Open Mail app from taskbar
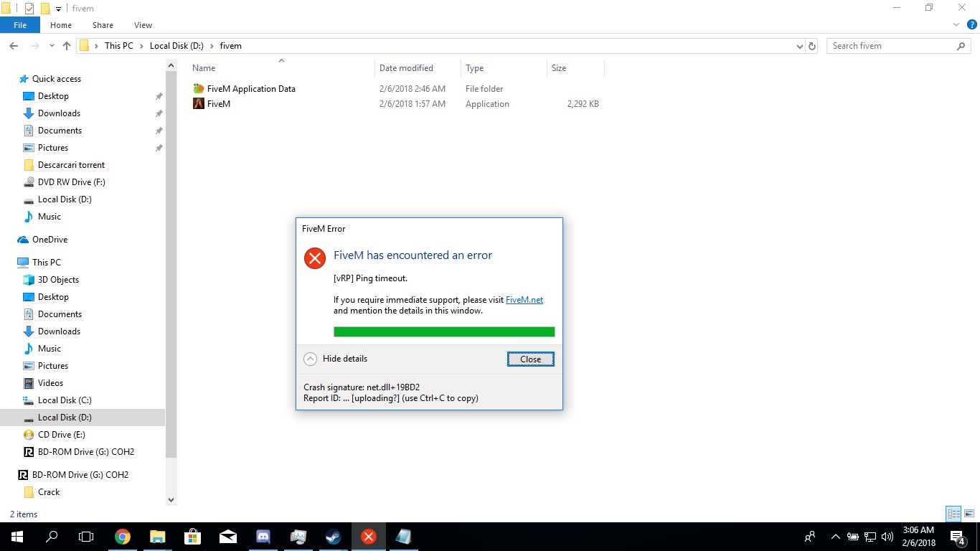 tap(228, 537)
